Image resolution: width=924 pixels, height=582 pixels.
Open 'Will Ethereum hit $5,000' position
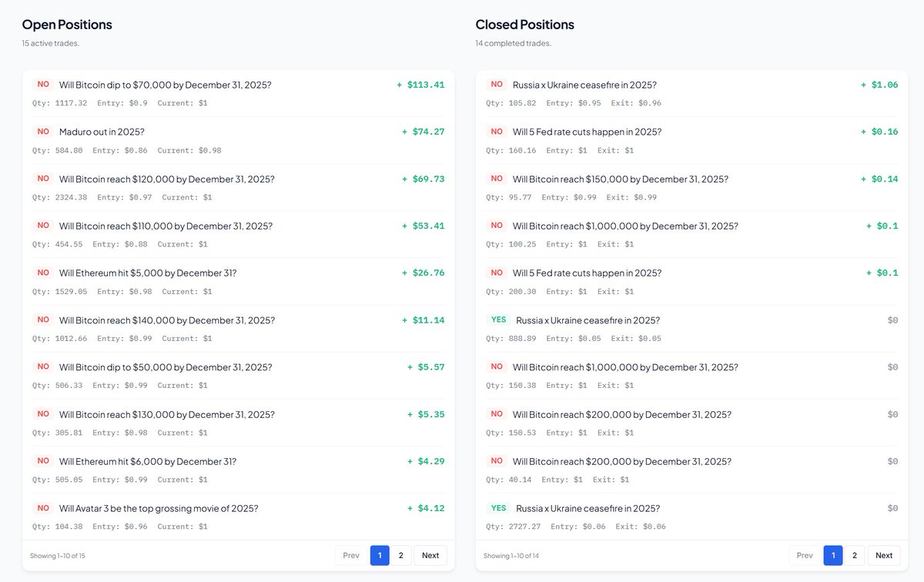[x=148, y=273]
